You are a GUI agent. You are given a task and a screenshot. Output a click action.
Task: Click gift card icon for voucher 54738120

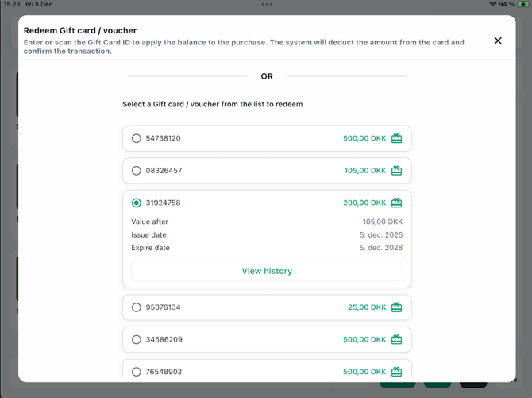click(x=396, y=138)
